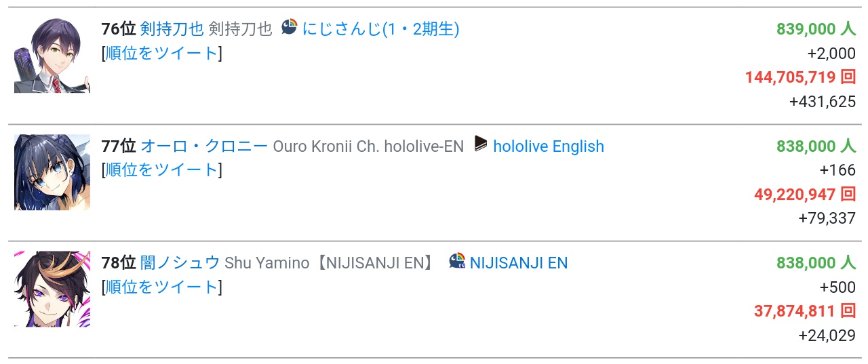Tweet the rank for 78位 Shu Yamino
Screen dimensions: 868x364
click(x=161, y=287)
